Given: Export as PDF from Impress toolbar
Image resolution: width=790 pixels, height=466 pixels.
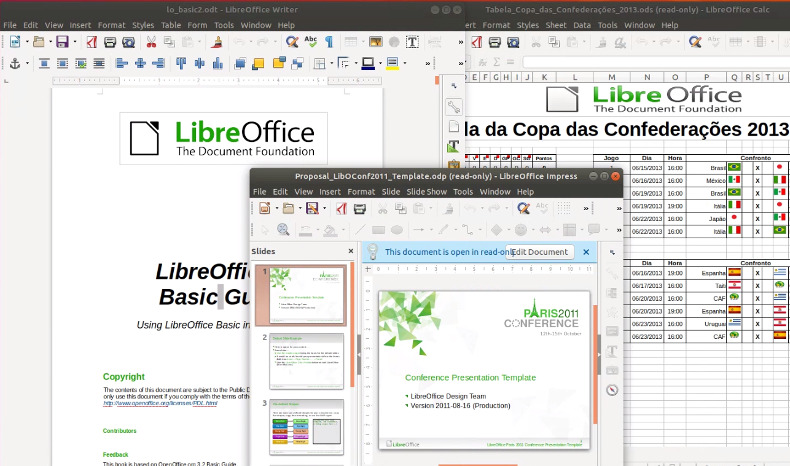Looking at the screenshot, I should pos(342,208).
